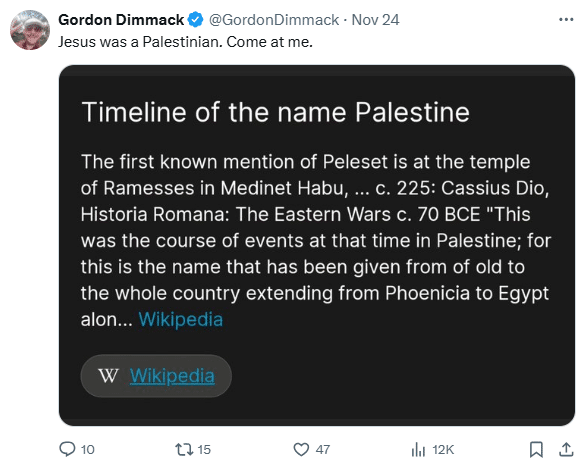
Task: Open Gordon Dimmack's profile picture
Action: (30, 30)
